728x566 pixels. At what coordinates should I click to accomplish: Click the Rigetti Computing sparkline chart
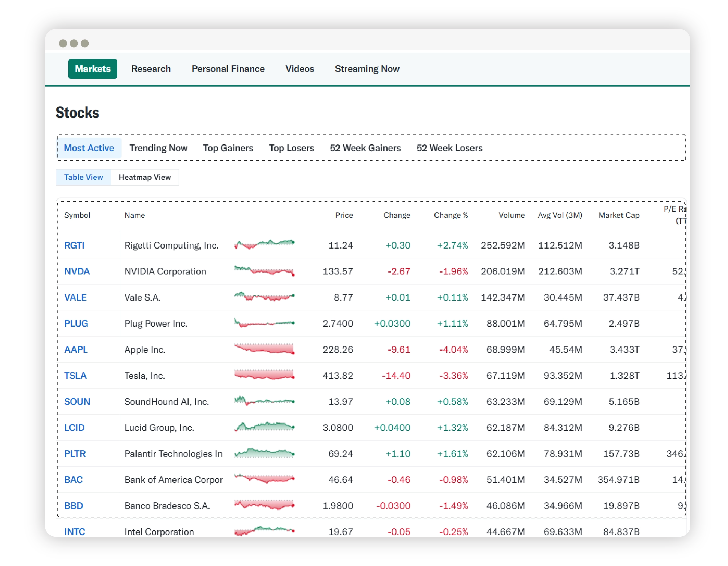coord(264,245)
